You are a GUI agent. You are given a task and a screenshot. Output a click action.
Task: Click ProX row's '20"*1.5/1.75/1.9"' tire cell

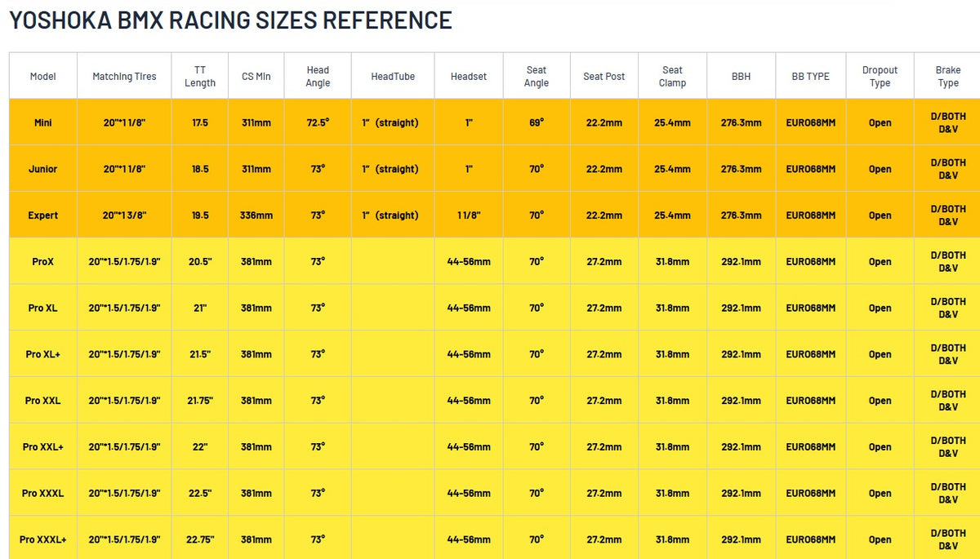[x=124, y=262]
